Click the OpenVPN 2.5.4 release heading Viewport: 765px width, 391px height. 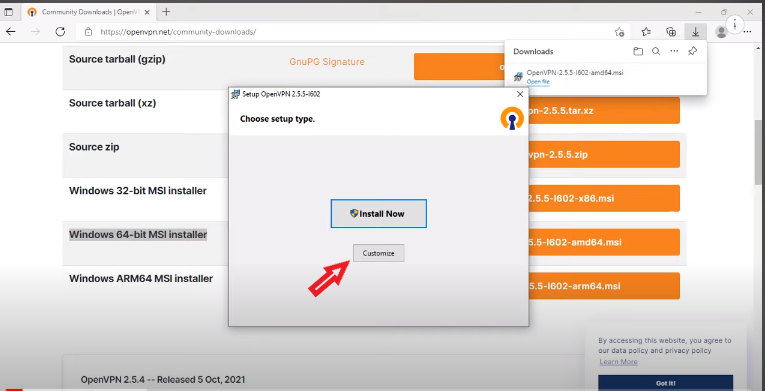point(163,379)
